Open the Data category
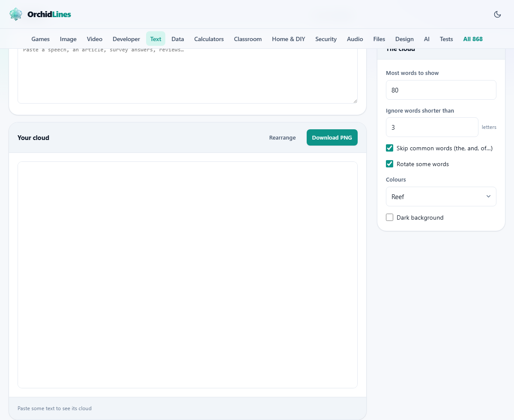The width and height of the screenshot is (514, 420). point(178,39)
